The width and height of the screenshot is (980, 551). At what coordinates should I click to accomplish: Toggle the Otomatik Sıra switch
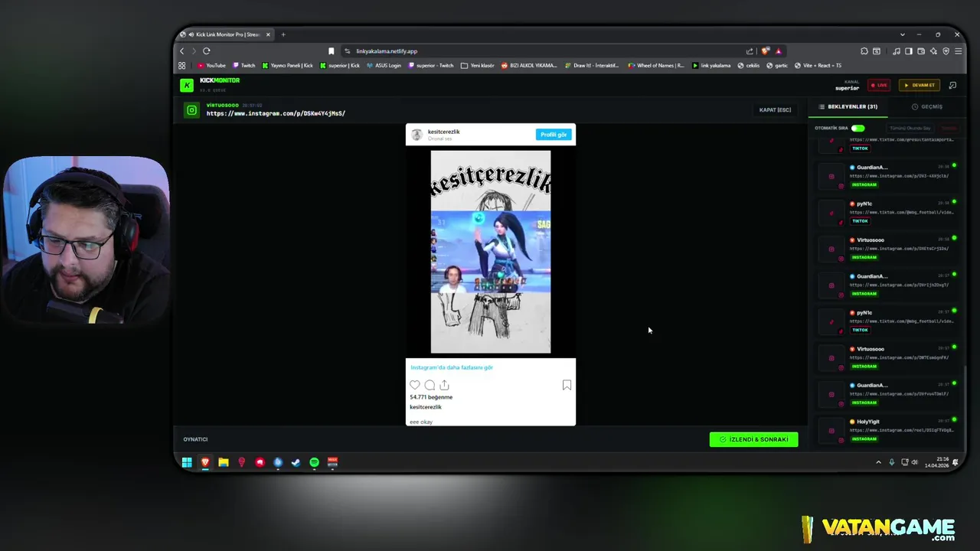point(857,128)
